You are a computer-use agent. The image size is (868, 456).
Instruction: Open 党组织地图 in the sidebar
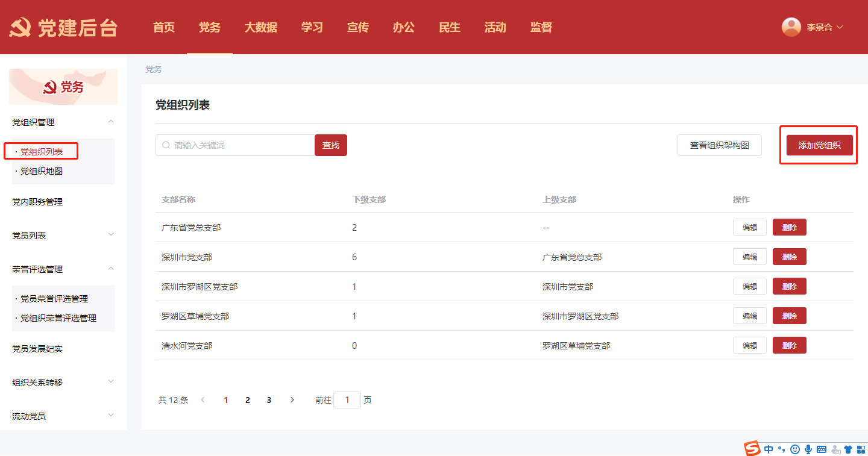42,171
